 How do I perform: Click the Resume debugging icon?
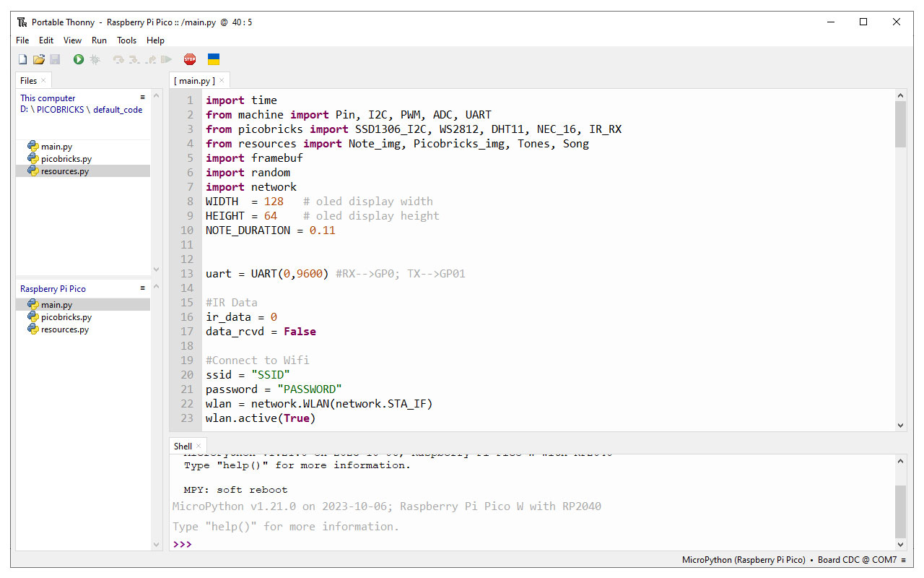coord(166,59)
